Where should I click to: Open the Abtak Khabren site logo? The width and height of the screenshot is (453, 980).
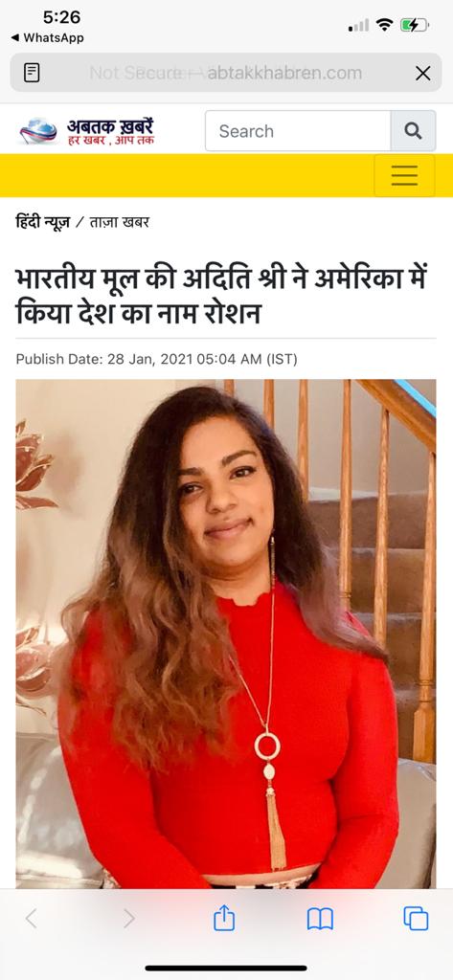pyautogui.click(x=86, y=131)
